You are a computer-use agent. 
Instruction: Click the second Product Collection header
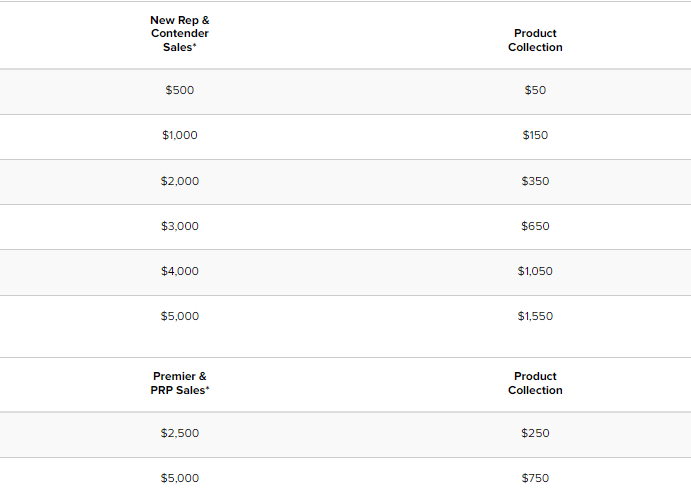pyautogui.click(x=535, y=383)
